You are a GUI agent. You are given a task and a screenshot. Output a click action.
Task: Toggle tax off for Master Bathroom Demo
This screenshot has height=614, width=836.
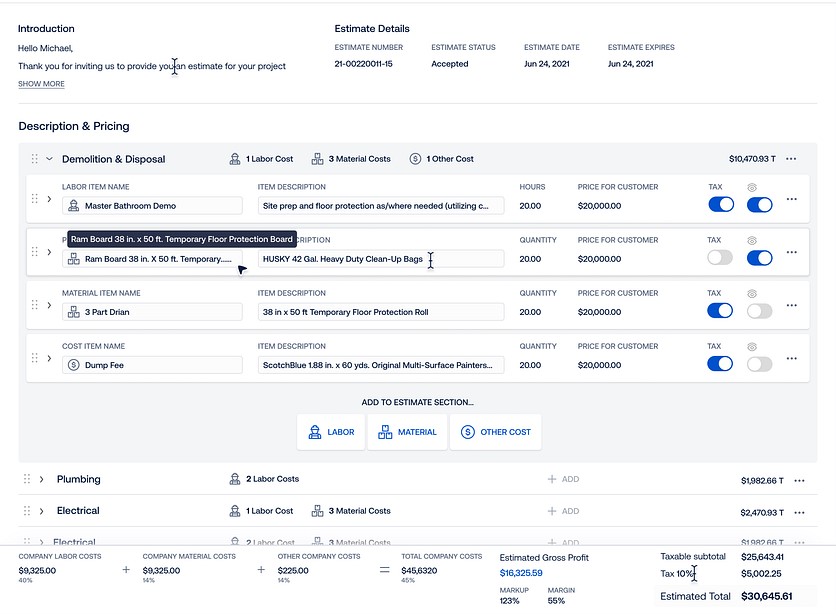point(720,205)
